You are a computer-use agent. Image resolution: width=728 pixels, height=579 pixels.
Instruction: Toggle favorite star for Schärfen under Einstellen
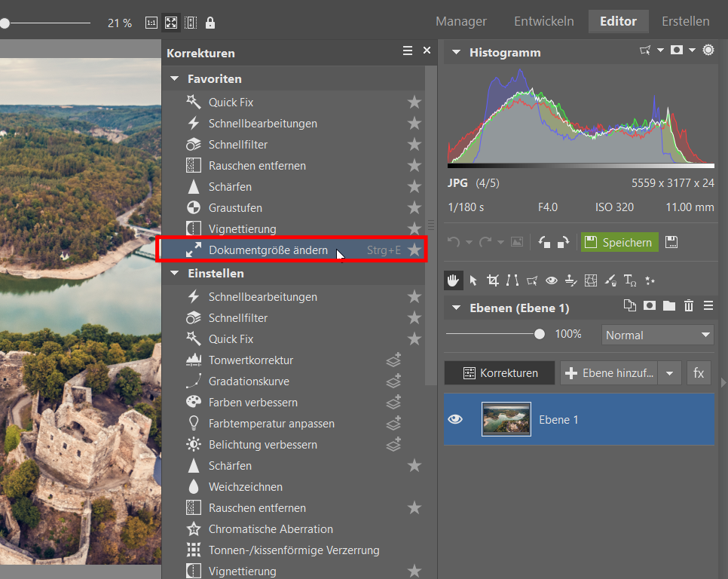[414, 466]
